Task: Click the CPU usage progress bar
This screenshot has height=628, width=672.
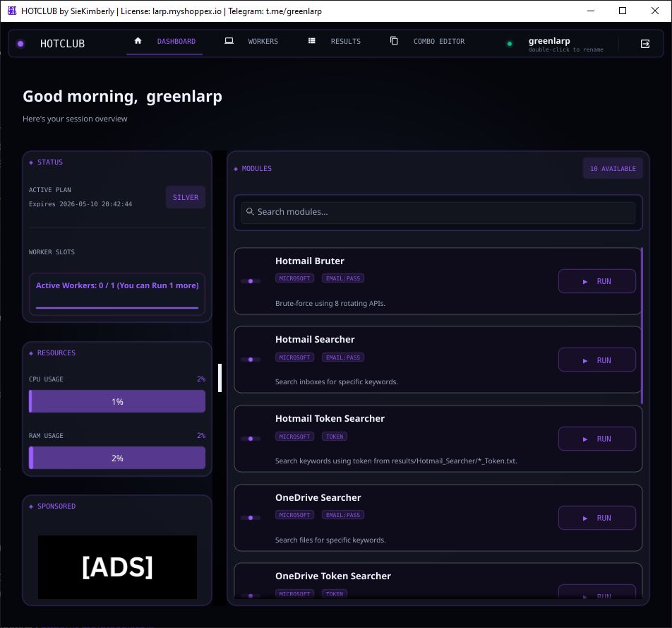Action: tap(117, 401)
